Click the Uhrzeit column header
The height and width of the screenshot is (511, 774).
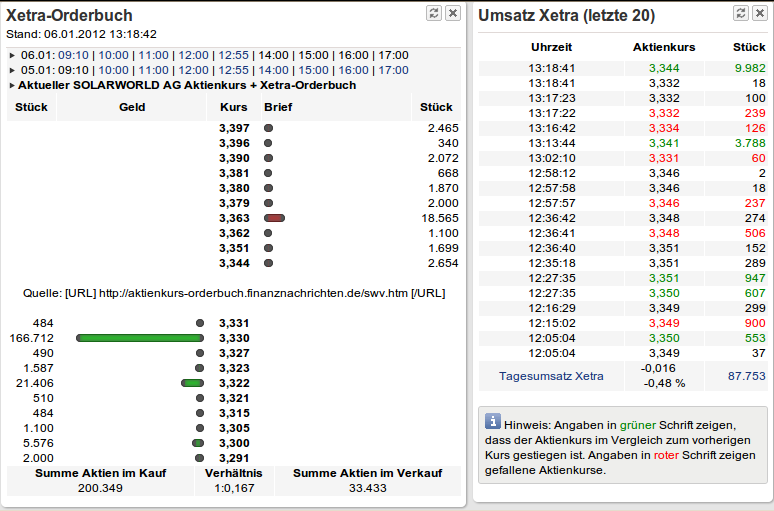pyautogui.click(x=551, y=47)
